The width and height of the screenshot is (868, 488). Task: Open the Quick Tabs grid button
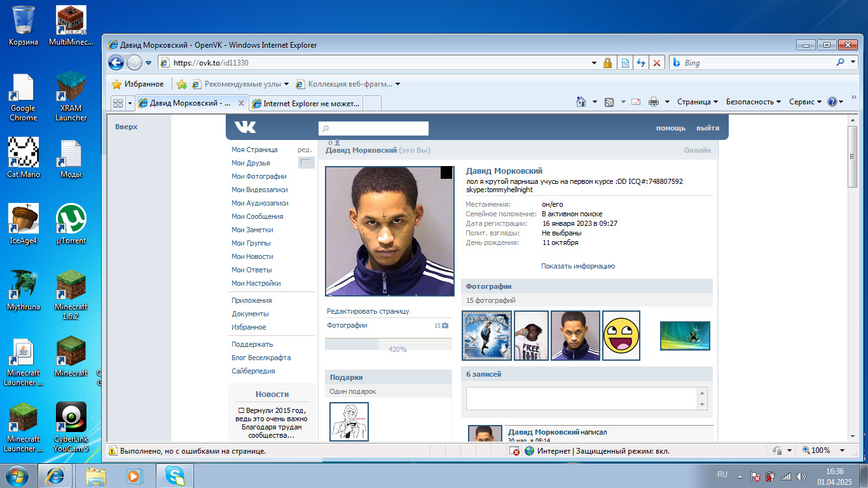[118, 103]
